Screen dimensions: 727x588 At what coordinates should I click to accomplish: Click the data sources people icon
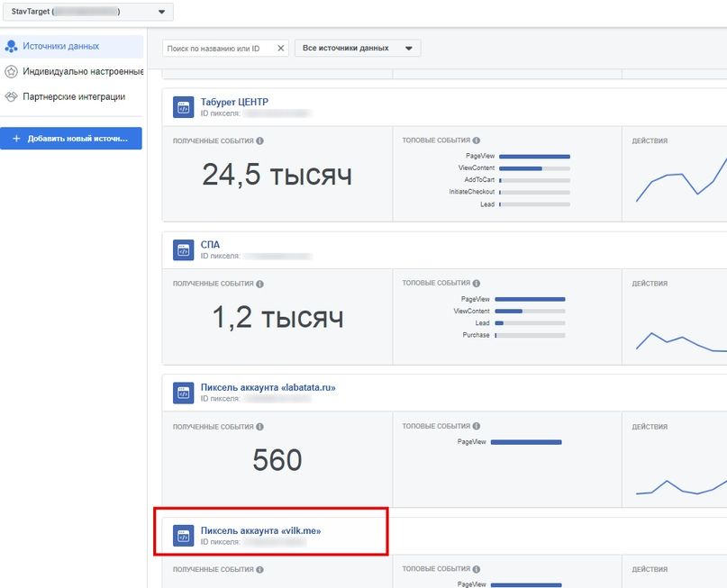(x=11, y=46)
